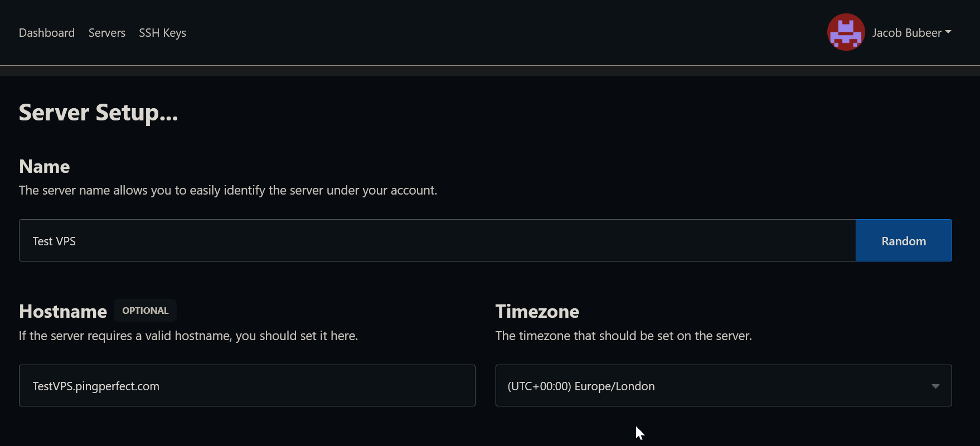This screenshot has height=446, width=980.
Task: Open the Jacob Bubeer account menu
Action: click(906, 33)
